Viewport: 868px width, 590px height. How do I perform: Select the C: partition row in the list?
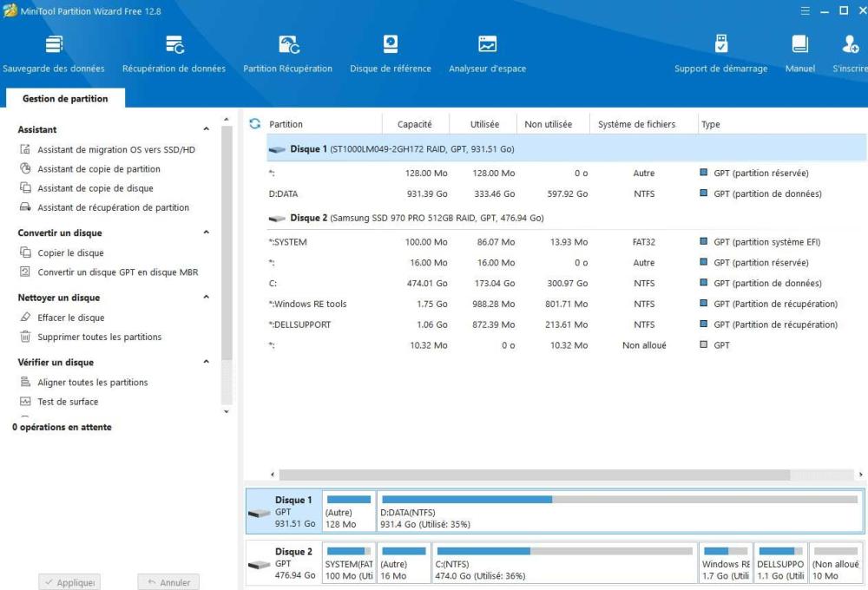point(556,284)
